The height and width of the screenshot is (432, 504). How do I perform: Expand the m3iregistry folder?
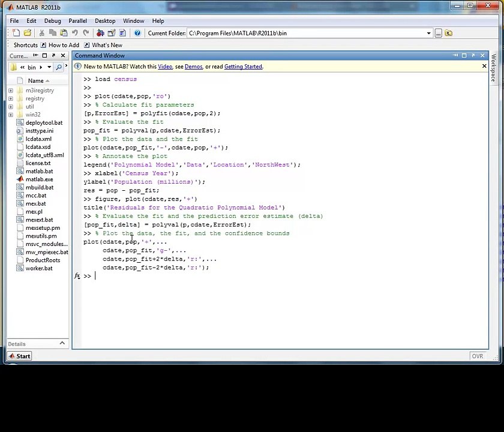[x=11, y=91]
